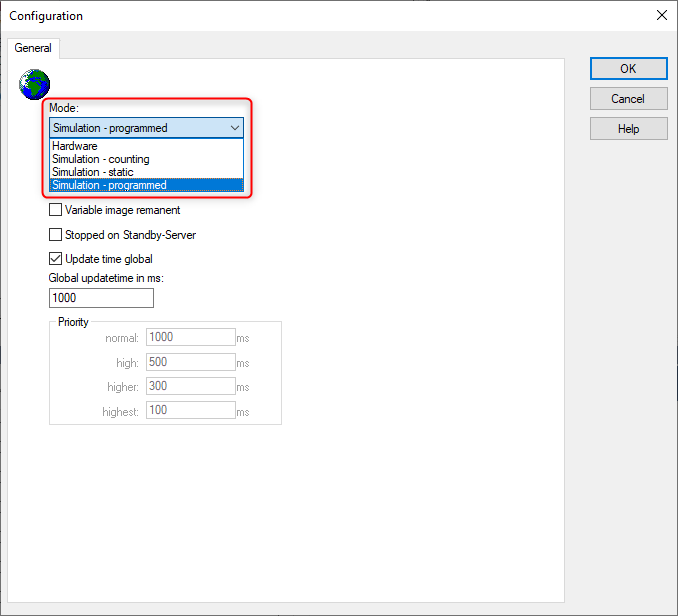Click the highest priority field

(191, 410)
